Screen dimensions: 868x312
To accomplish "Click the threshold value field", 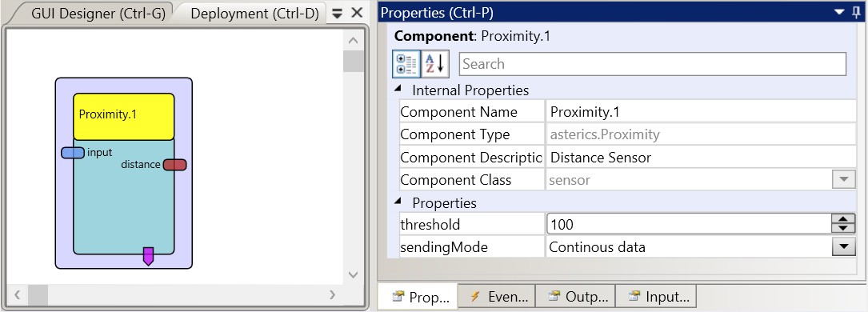I will [x=689, y=225].
